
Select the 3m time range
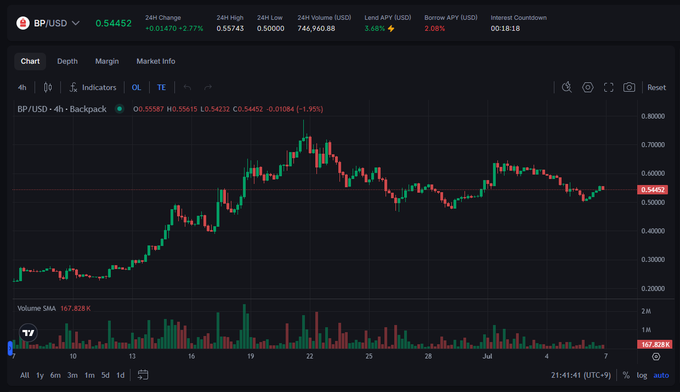point(72,375)
